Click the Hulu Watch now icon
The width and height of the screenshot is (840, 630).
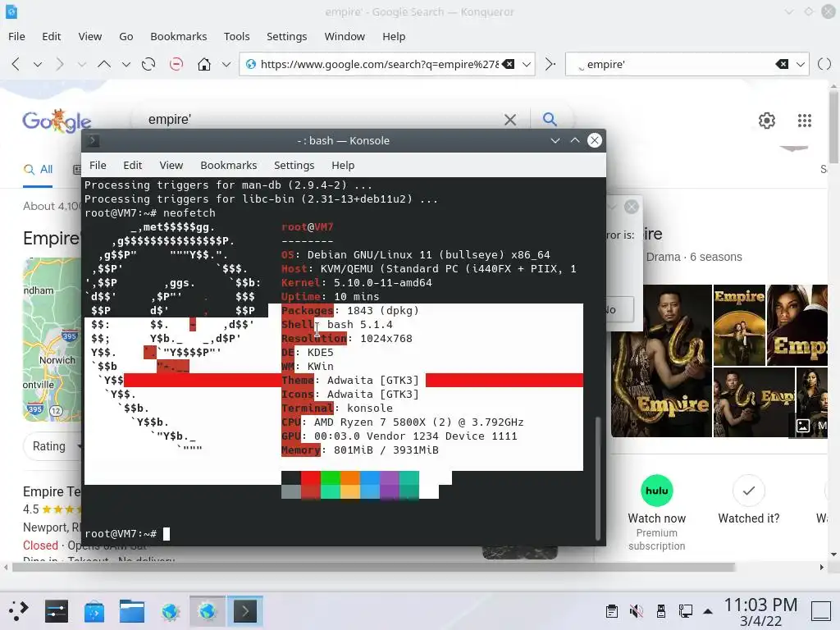pyautogui.click(x=657, y=491)
